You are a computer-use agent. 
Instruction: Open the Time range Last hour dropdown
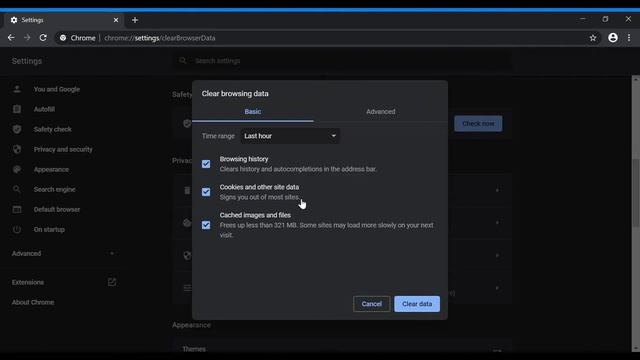[x=290, y=136]
